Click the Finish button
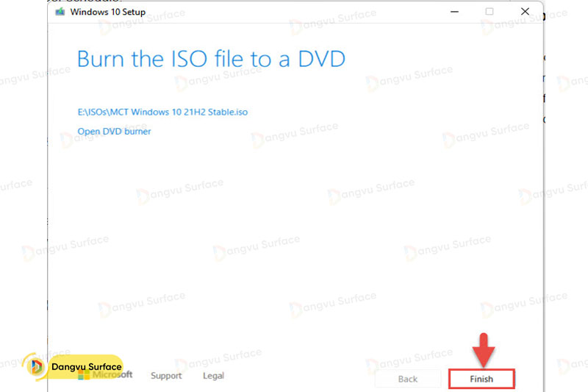The height and width of the screenshot is (392, 588). coord(481,379)
